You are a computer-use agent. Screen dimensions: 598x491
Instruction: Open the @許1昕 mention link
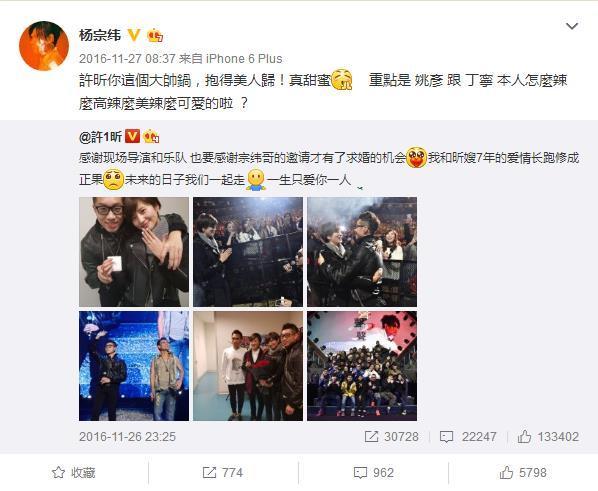tap(100, 137)
